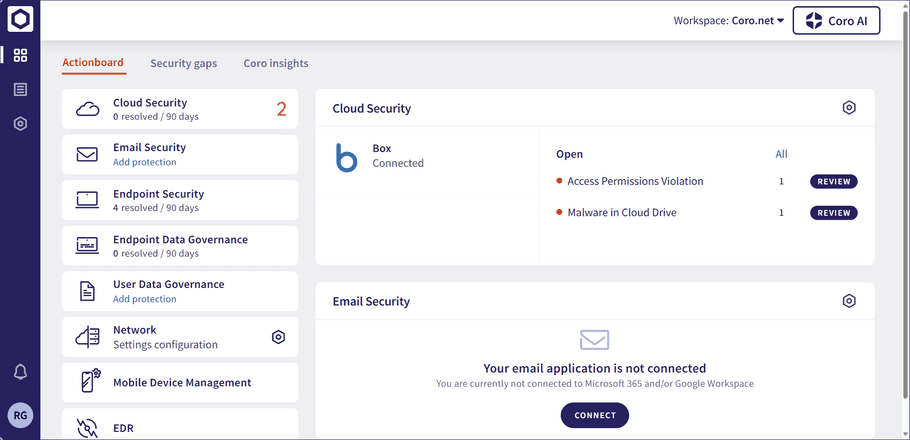Open Network settings gear icon
910x440 pixels.
coord(279,337)
